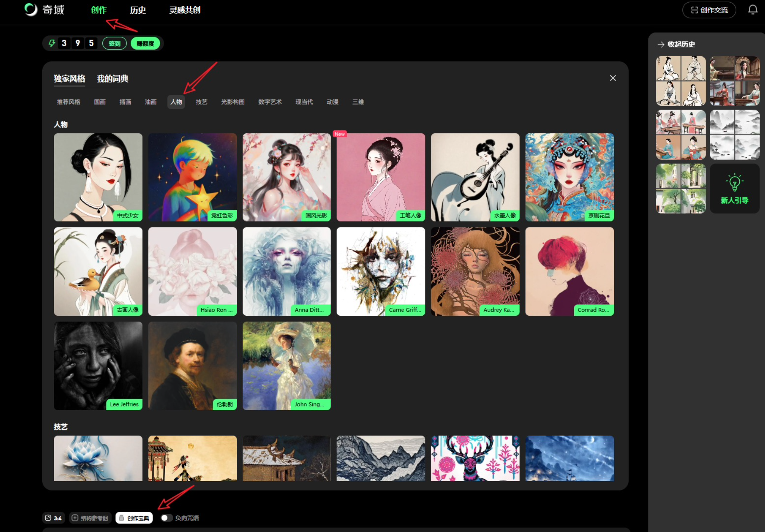765x532 pixels.
Task: Choose the 霓虹色彩 style thumbnail
Action: 192,177
